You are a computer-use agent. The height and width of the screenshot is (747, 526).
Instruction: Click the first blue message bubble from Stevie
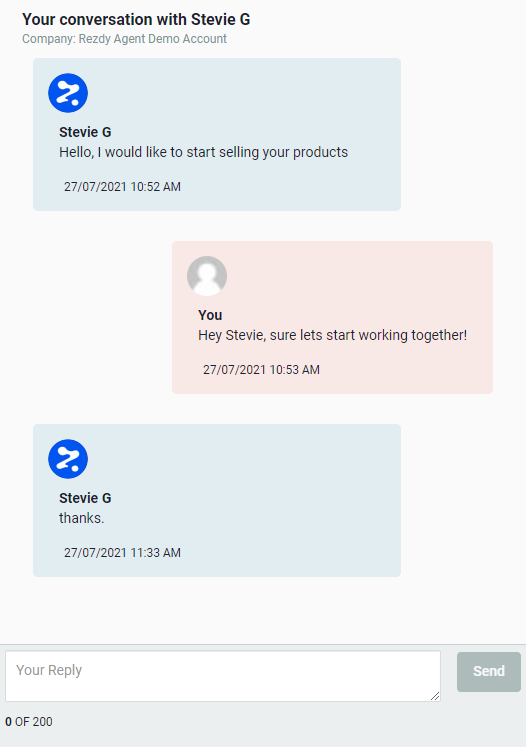pyautogui.click(x=217, y=134)
